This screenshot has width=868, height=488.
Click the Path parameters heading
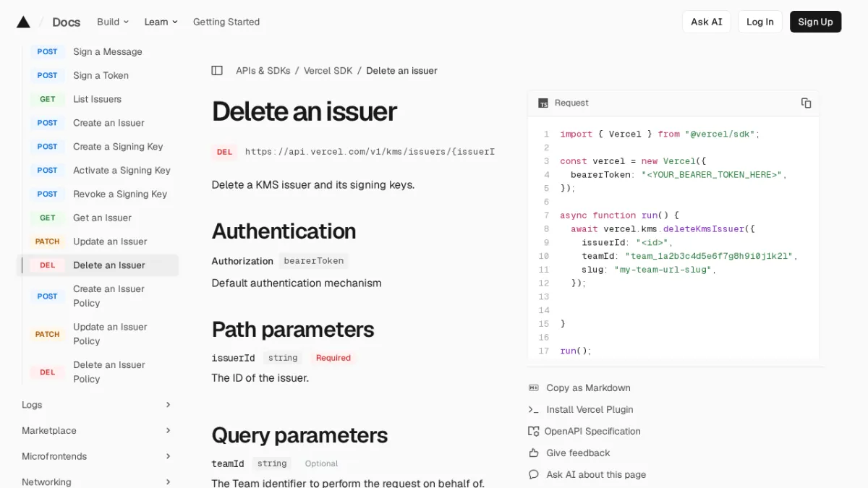pos(293,330)
